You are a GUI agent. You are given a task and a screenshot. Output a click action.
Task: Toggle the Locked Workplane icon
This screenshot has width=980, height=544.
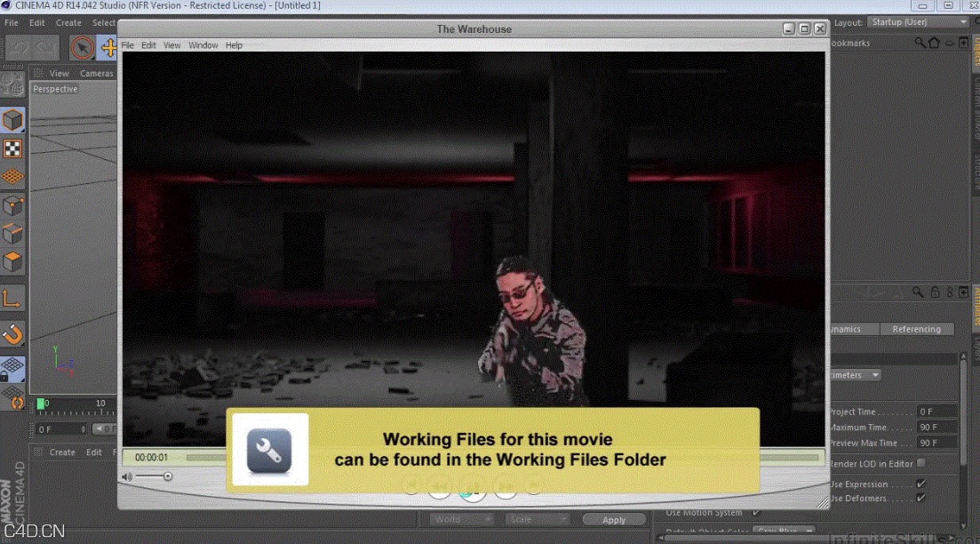tap(12, 368)
